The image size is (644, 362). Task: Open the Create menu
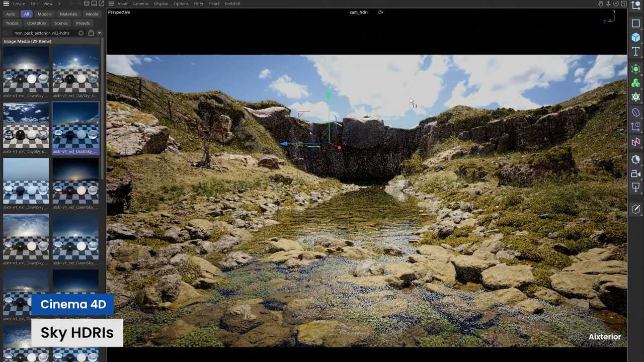click(x=19, y=4)
